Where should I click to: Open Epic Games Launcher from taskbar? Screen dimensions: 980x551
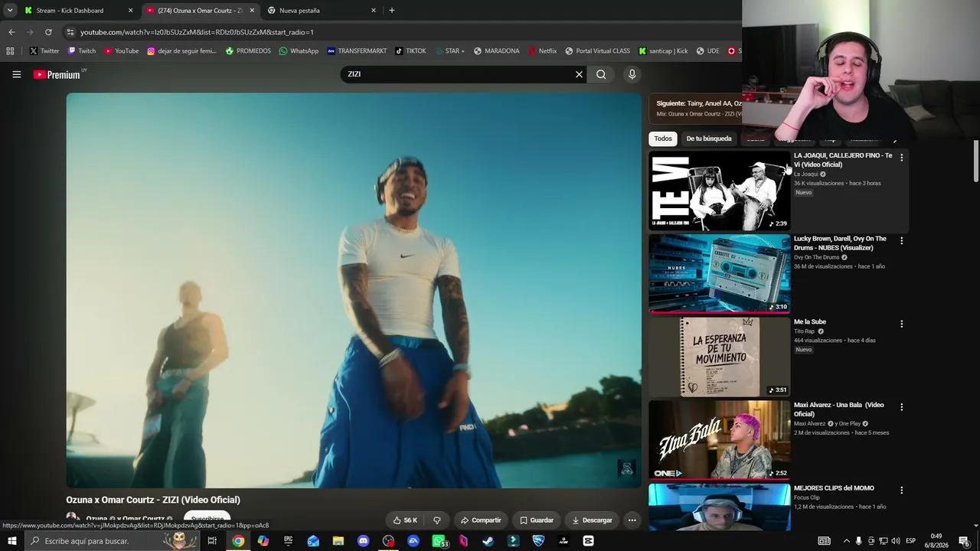click(x=288, y=541)
